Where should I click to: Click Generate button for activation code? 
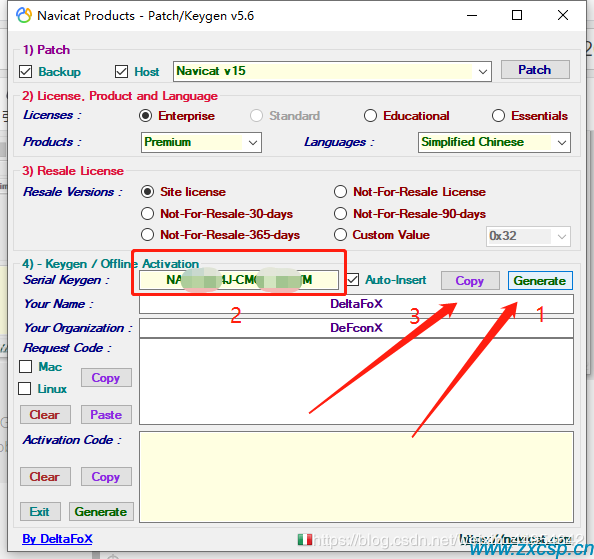(101, 512)
